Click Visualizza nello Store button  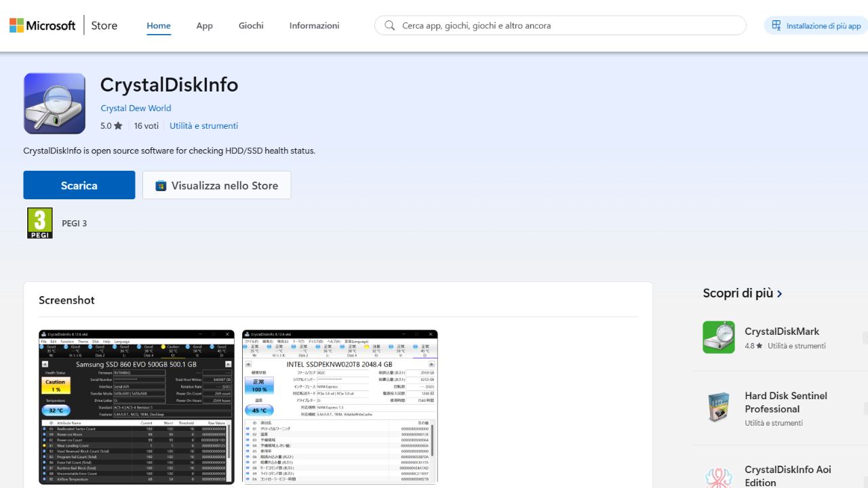pyautogui.click(x=216, y=186)
